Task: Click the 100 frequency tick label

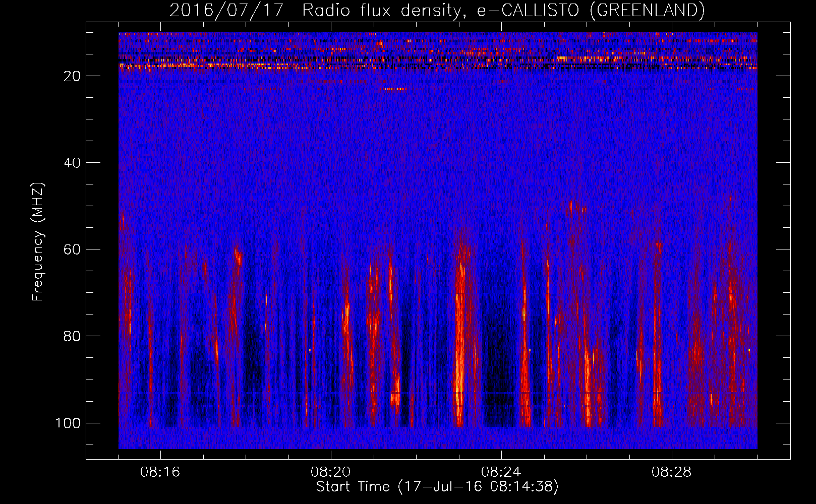Action: tap(68, 423)
